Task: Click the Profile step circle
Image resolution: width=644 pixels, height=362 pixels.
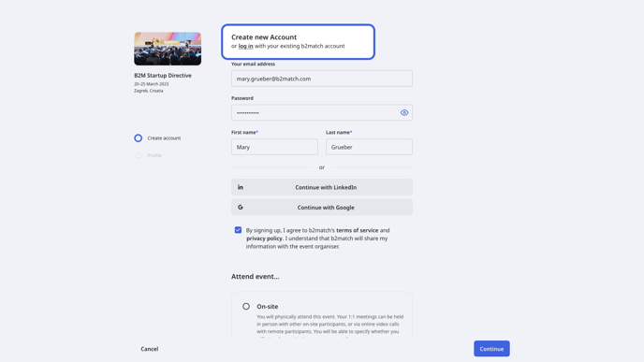Action: (138, 155)
